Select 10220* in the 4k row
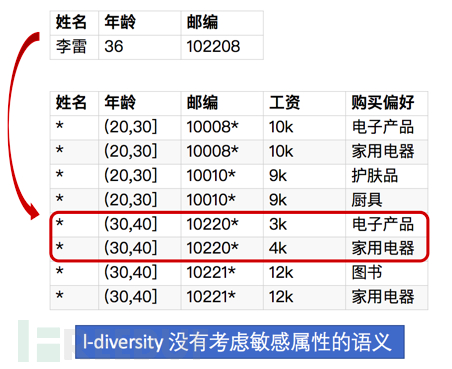This screenshot has width=452, height=369. click(x=222, y=249)
